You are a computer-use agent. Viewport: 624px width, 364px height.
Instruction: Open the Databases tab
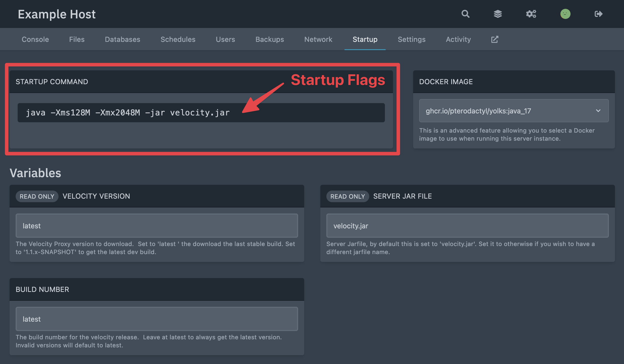point(122,39)
